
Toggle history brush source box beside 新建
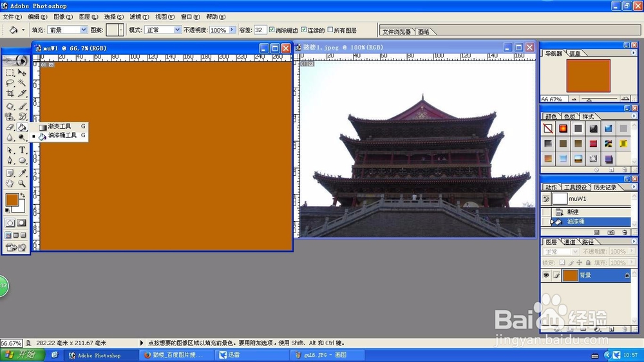click(546, 212)
